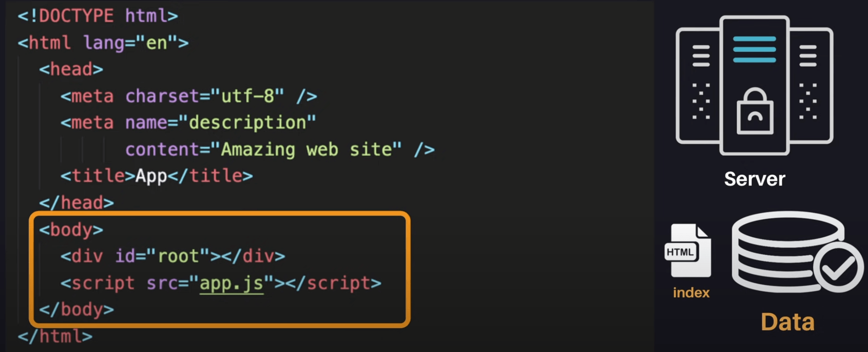Screen dimensions: 868x352
Task: Click the HTML label badge on file icon
Action: (680, 252)
